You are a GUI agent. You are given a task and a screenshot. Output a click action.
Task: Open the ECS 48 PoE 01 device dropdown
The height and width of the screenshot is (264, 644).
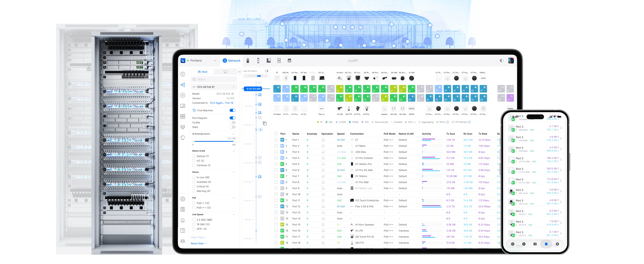click(x=214, y=87)
